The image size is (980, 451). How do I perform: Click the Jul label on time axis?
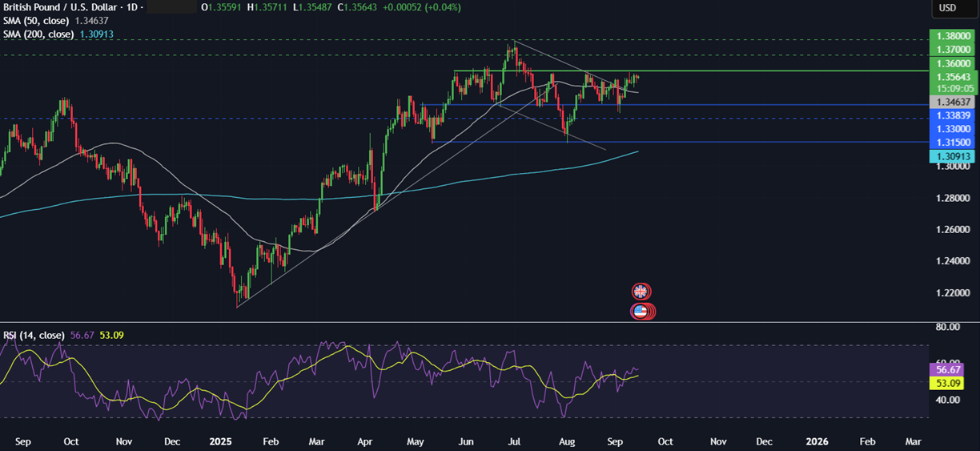[516, 441]
